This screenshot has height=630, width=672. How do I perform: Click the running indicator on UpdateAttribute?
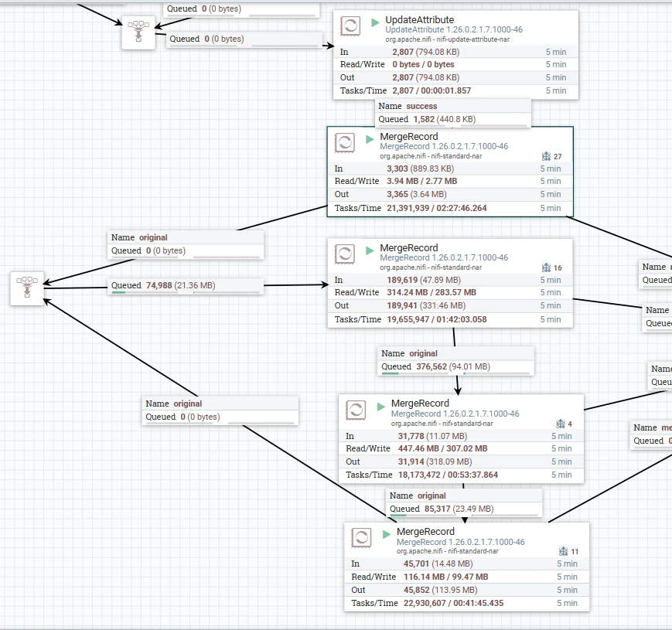(x=375, y=22)
